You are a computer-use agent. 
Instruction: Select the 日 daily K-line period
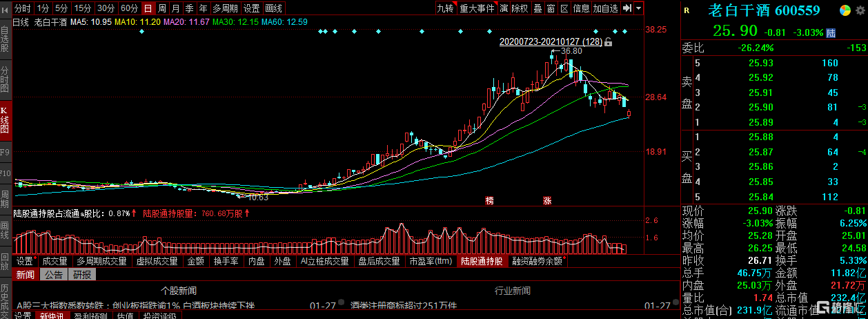(x=148, y=8)
